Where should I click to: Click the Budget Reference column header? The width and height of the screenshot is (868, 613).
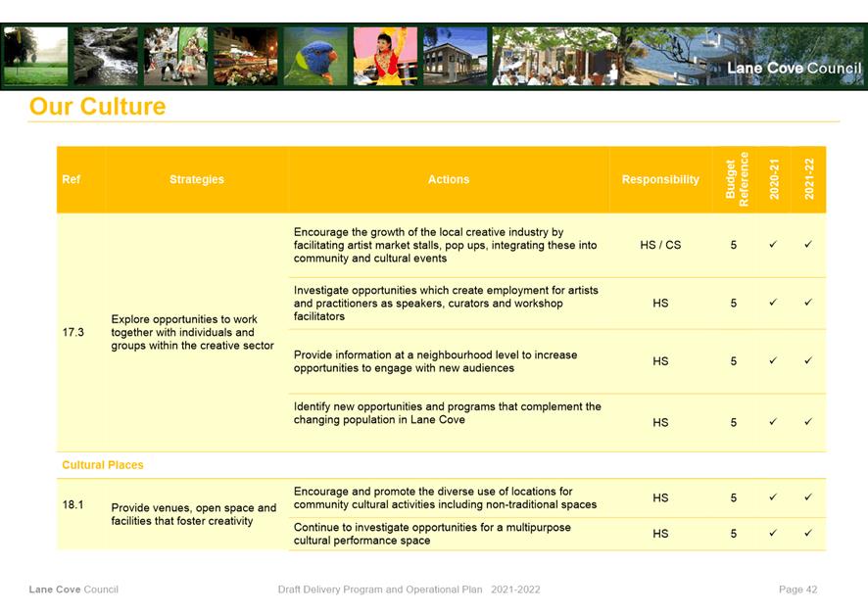pyautogui.click(x=737, y=179)
